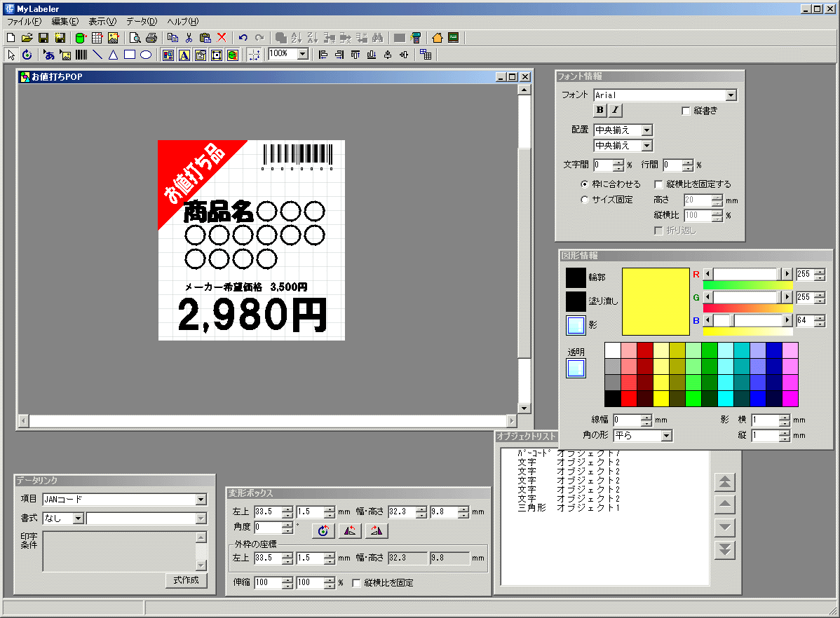This screenshot has width=840, height=618.
Task: Click the red X delete icon
Action: tap(222, 38)
